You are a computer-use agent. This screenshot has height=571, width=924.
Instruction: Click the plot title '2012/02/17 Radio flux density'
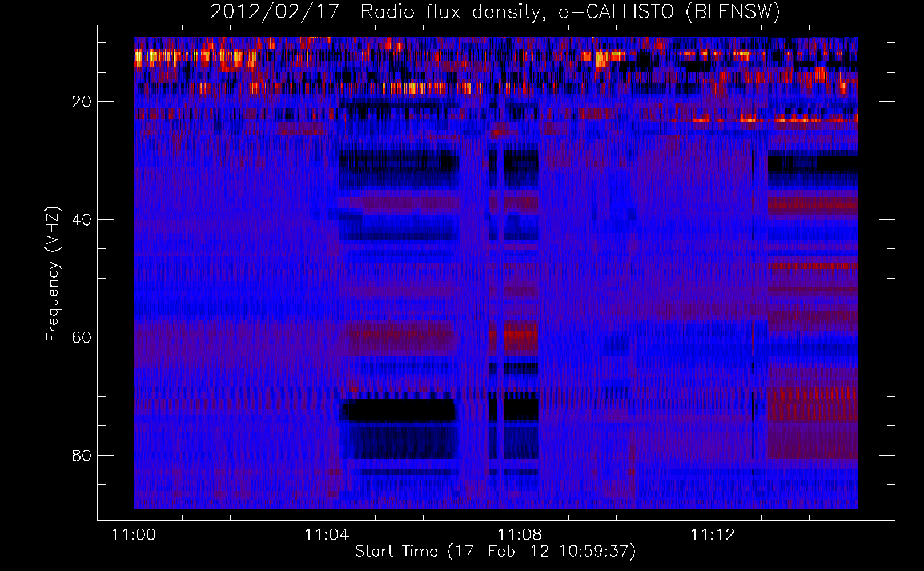495,11
